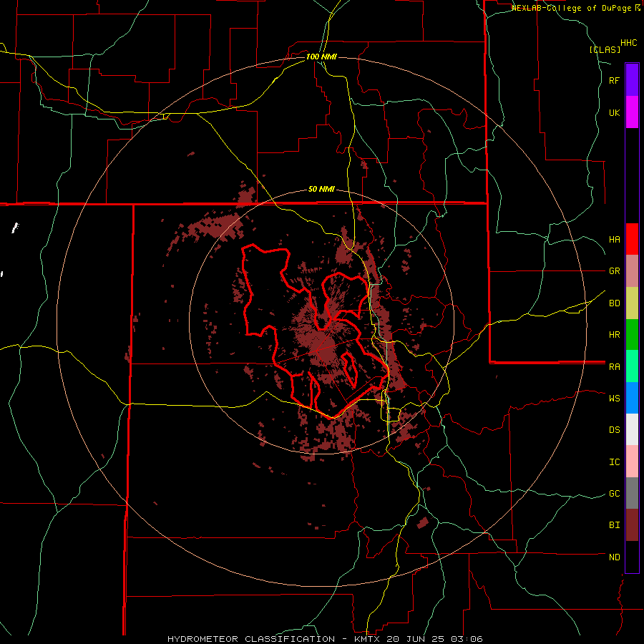
Task: Click the UK legend label
Action: 614,112
